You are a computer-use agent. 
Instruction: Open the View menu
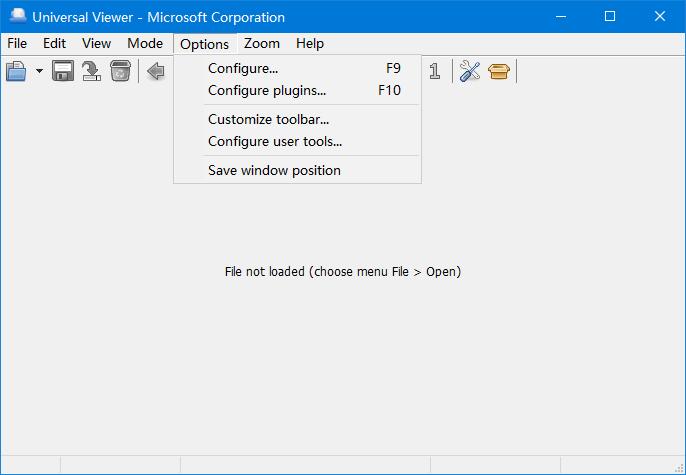click(x=96, y=43)
